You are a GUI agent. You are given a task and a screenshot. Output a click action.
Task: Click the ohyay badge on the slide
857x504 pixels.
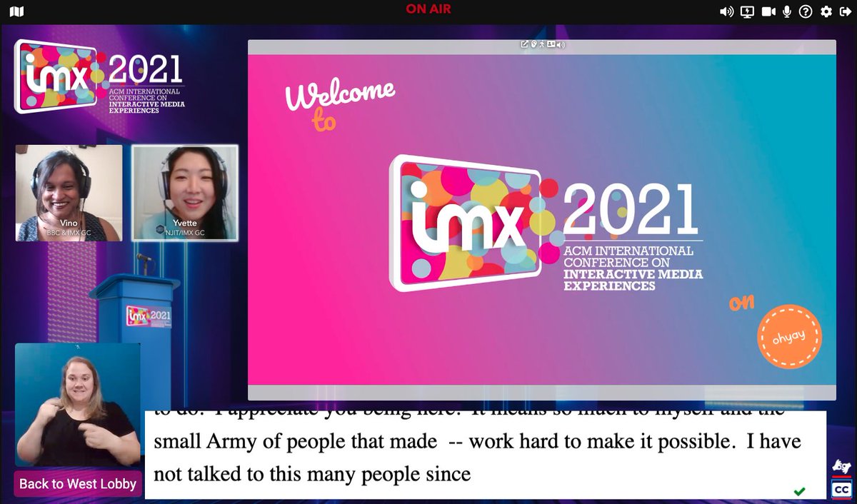click(789, 336)
